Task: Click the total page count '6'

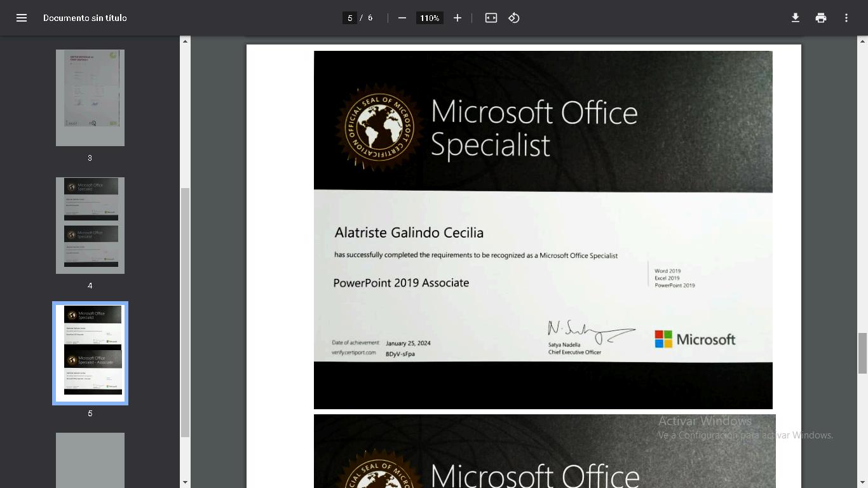Action: pos(370,18)
